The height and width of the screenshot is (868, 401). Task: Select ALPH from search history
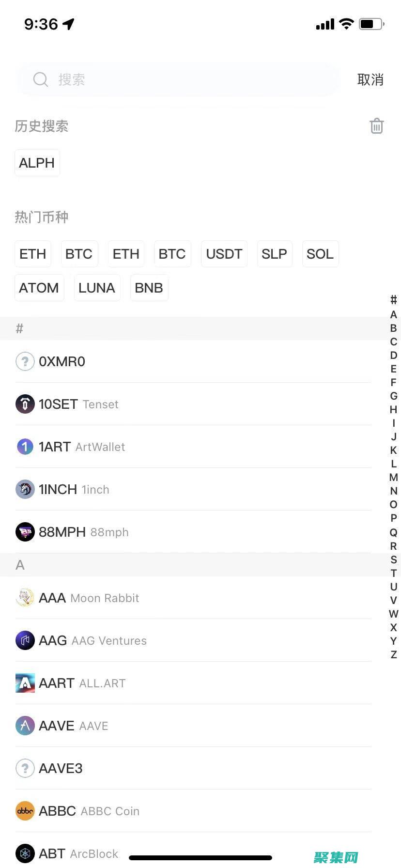point(37,163)
